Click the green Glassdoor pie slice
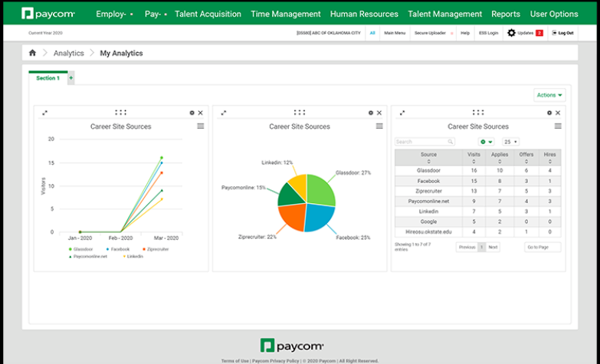The image size is (600, 364). click(x=320, y=189)
